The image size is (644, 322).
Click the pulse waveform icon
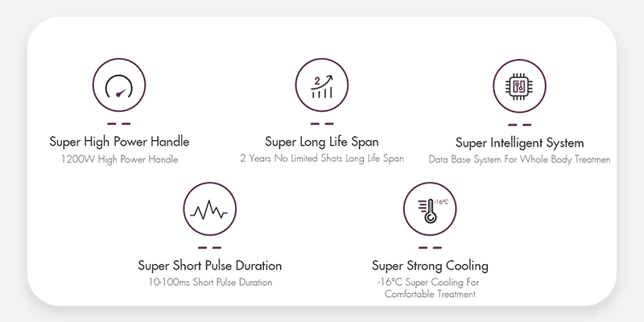coord(209,211)
